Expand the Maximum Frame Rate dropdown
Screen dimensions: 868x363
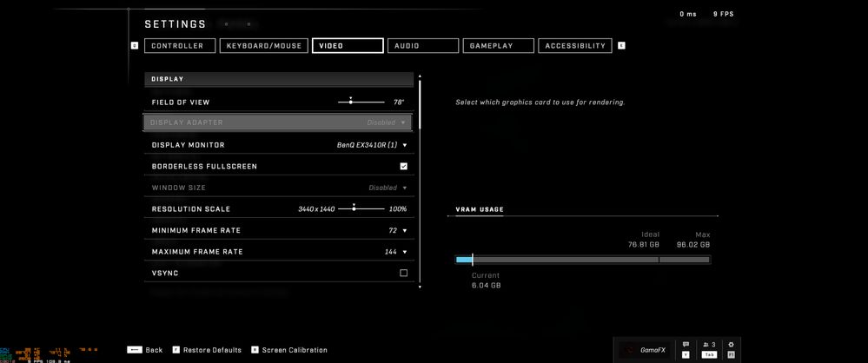396,252
